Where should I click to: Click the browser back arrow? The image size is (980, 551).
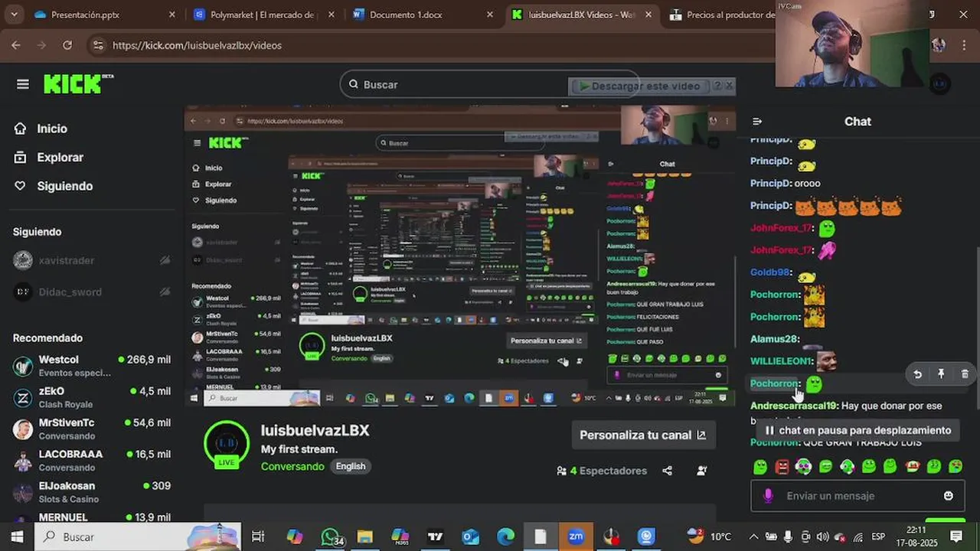click(16, 45)
